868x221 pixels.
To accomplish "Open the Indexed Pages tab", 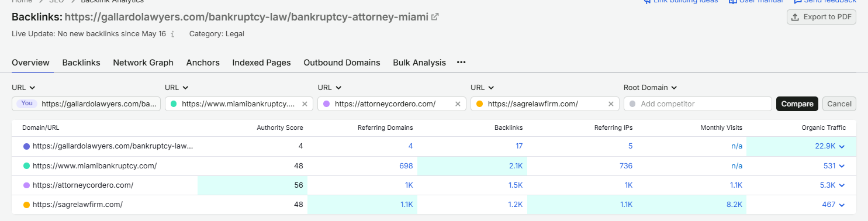I will (x=261, y=63).
